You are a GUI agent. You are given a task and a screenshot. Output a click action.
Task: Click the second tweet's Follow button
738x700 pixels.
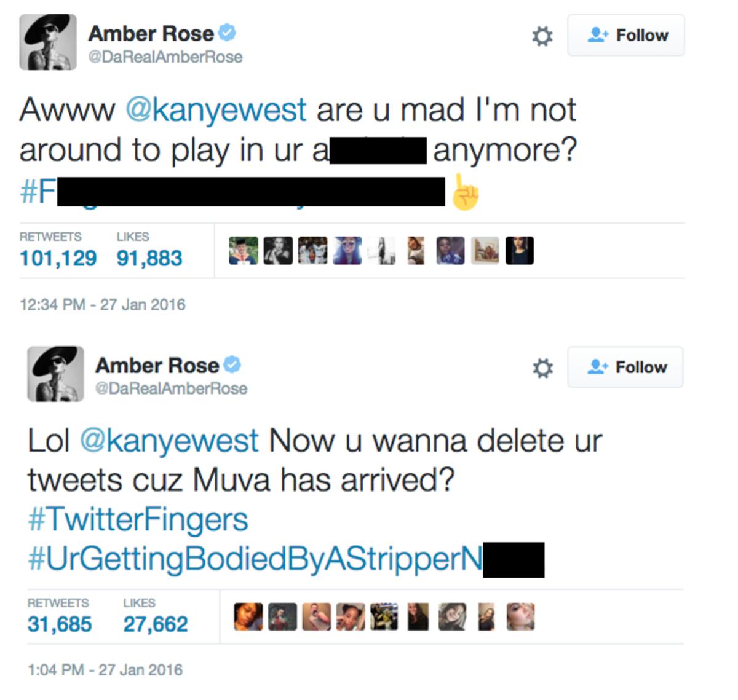pos(625,367)
